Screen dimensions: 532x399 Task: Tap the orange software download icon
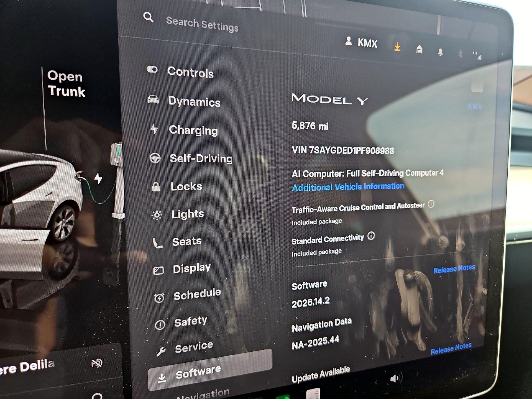397,47
